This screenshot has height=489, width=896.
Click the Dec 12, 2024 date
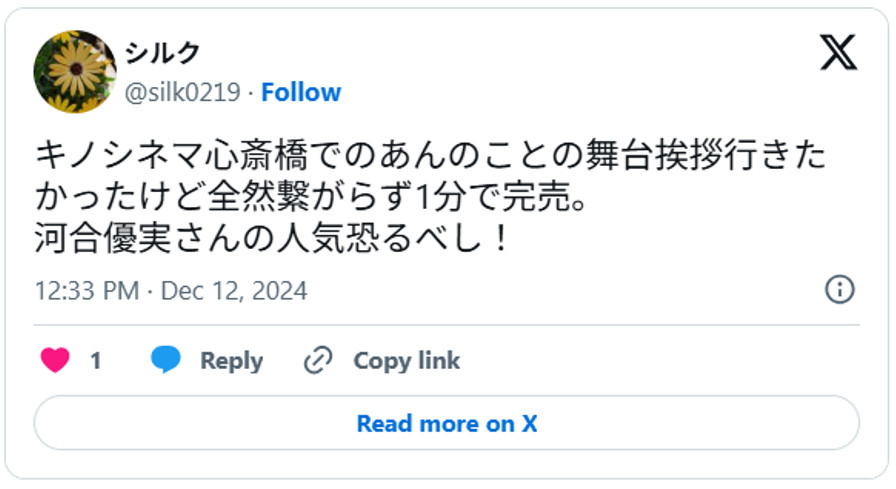(234, 291)
